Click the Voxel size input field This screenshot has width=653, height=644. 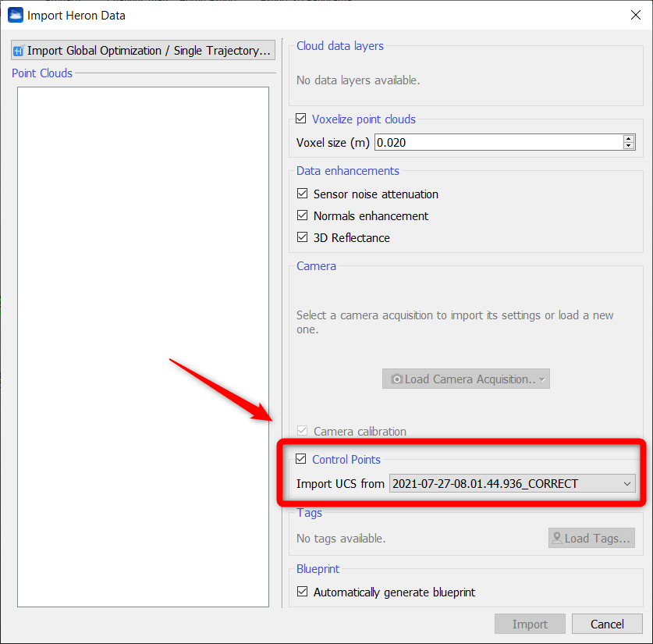[498, 142]
